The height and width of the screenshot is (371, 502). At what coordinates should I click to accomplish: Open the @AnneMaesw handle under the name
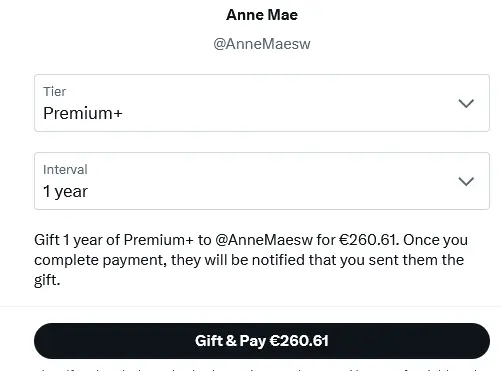pyautogui.click(x=262, y=44)
